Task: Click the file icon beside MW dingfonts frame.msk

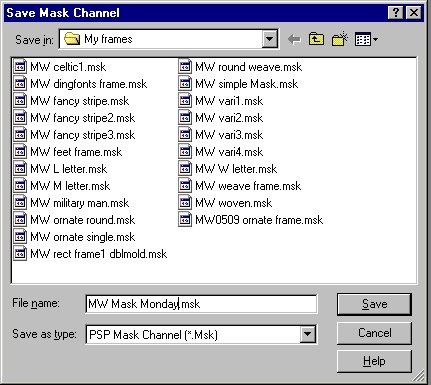Action: point(20,84)
